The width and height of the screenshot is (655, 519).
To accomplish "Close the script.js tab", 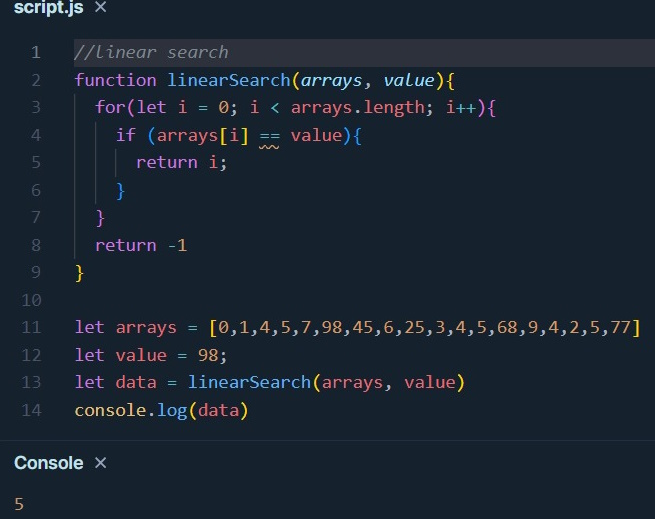I will coord(100,7).
